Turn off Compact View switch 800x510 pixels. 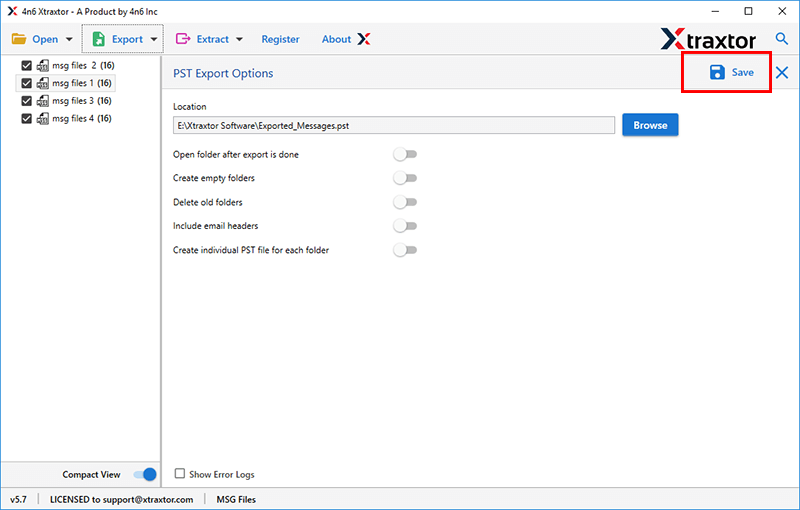click(x=145, y=474)
